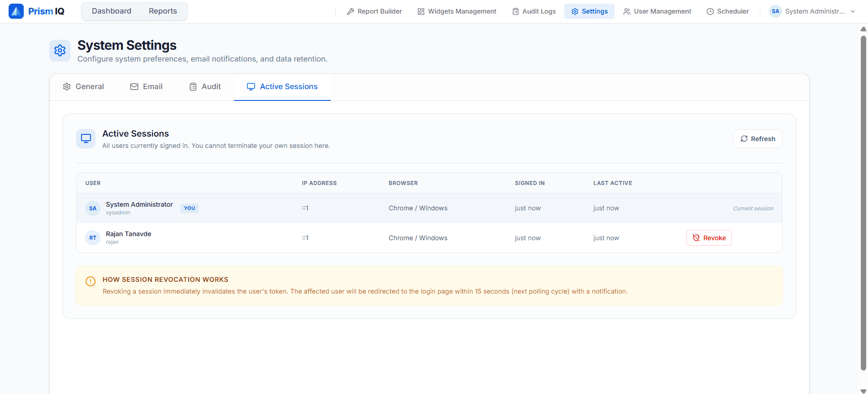Viewport: 868px width, 394px height.
Task: Click the warning icon in revocation notice
Action: (91, 281)
